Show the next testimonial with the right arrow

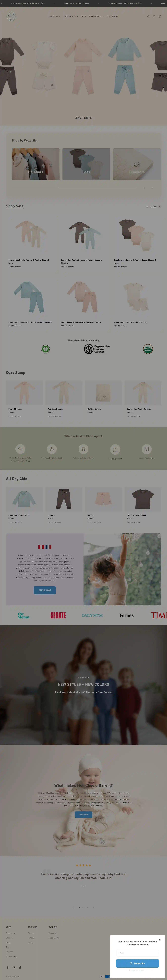[93, 907]
